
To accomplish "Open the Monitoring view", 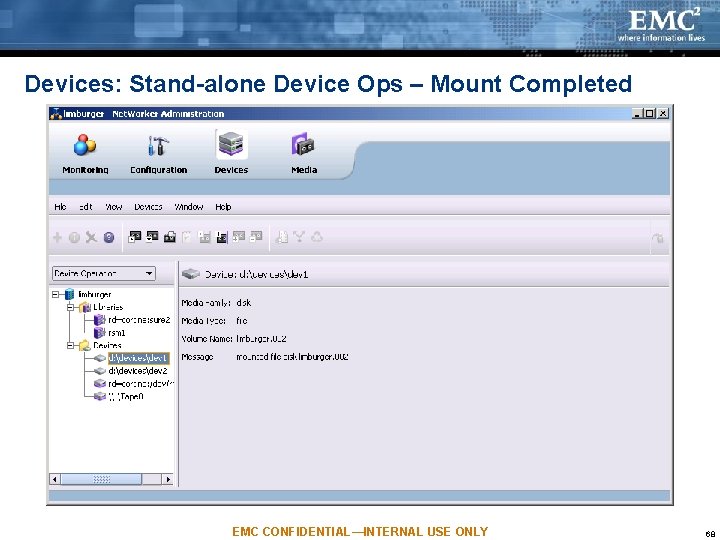I will (85, 154).
